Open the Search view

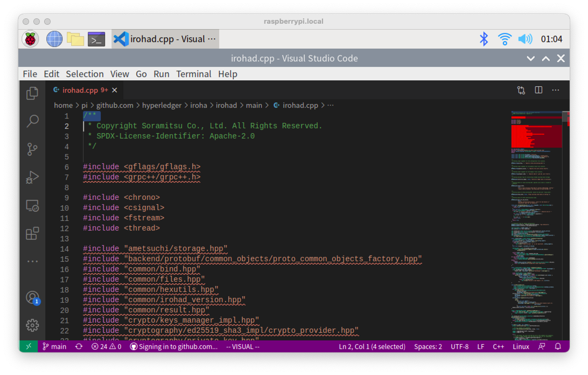point(32,121)
